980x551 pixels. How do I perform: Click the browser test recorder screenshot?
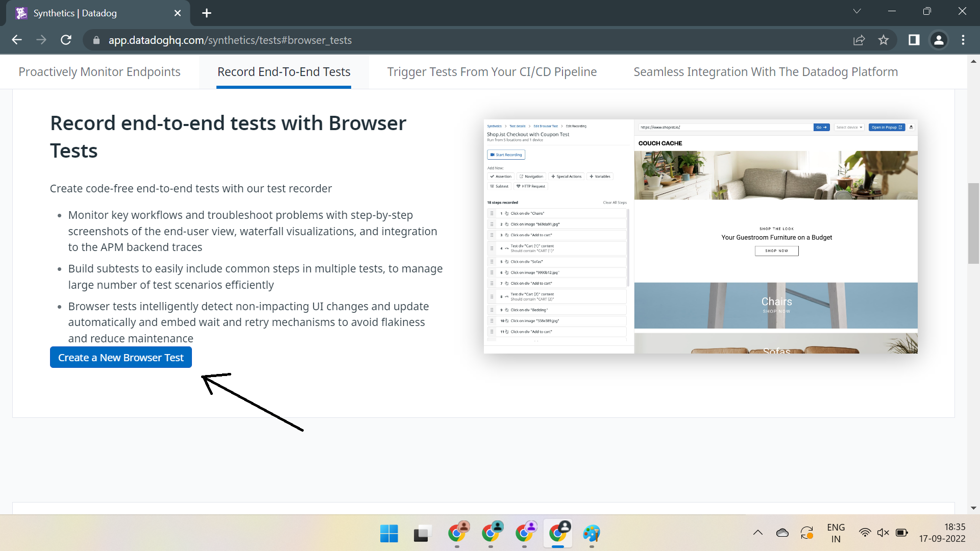pyautogui.click(x=700, y=236)
